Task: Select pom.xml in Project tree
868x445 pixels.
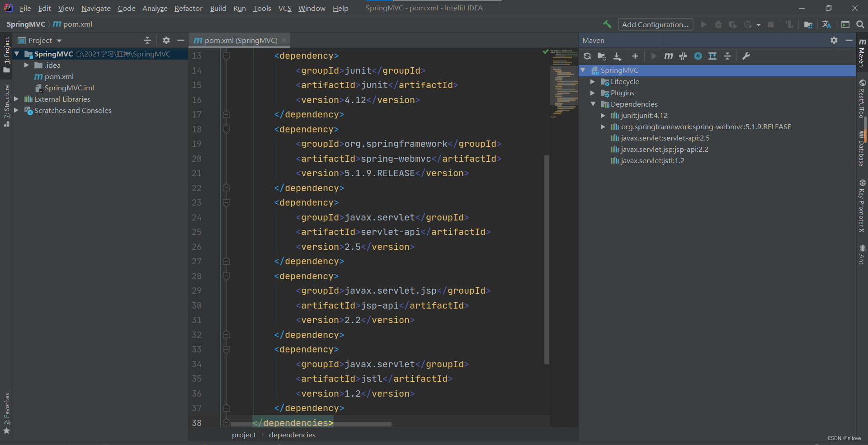Action: (x=59, y=76)
